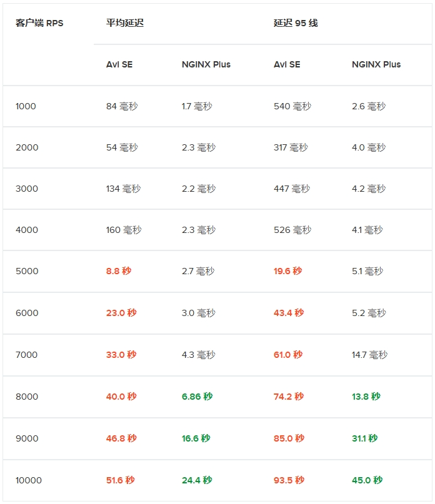Screen dimensions: 435x504
Task: Click the 84 毫秒 cell
Action: pyautogui.click(x=122, y=106)
